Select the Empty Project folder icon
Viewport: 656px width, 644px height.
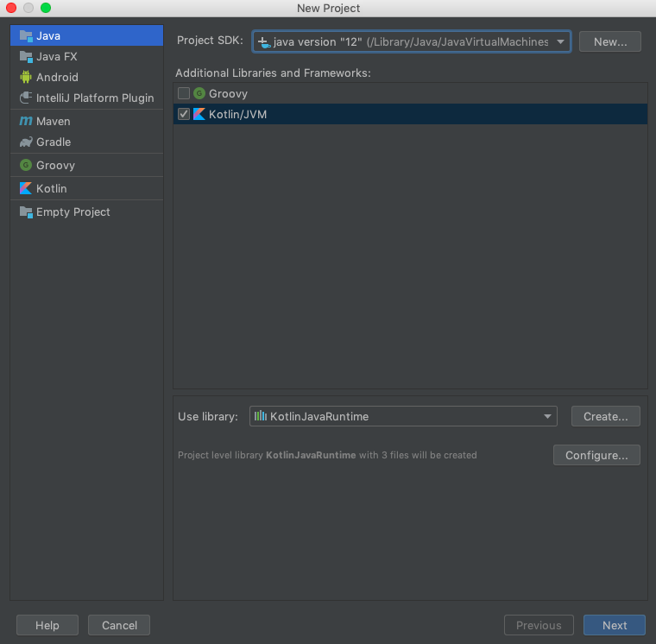pos(26,212)
